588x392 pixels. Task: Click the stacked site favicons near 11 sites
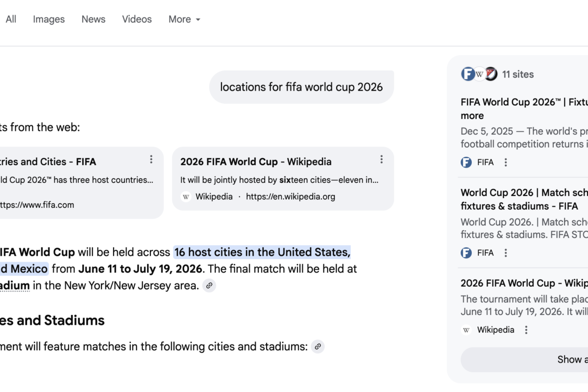click(479, 74)
